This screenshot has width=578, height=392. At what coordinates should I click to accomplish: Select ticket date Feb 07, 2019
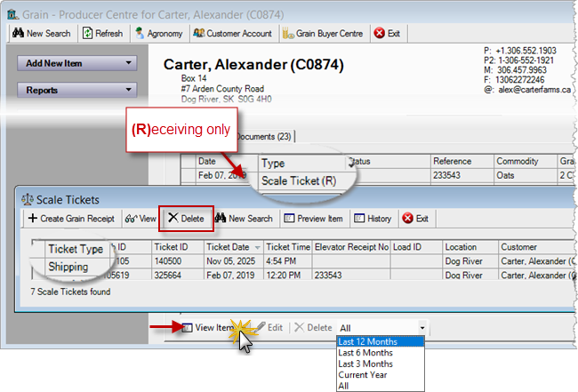coord(234,276)
